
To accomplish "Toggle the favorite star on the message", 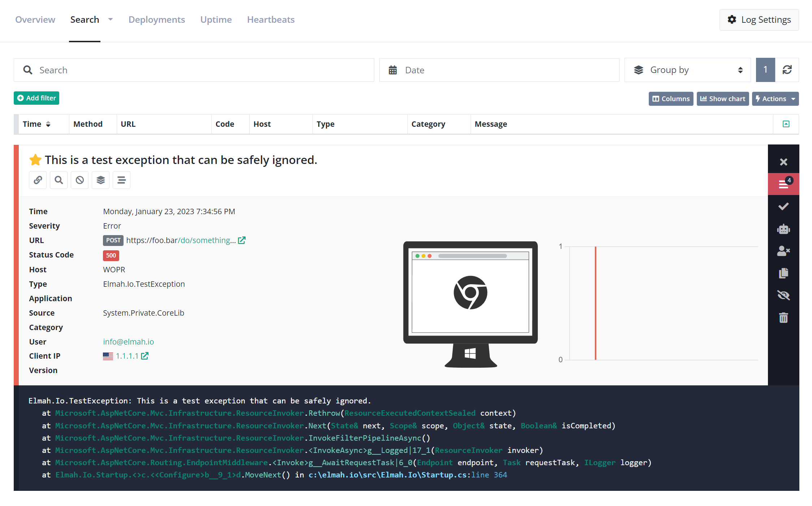I will (x=35, y=160).
